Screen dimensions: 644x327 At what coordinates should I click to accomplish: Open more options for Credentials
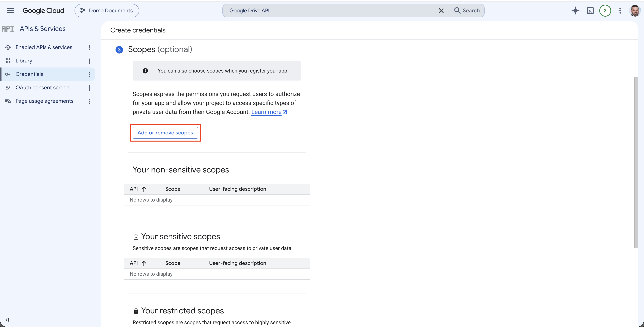coord(89,74)
